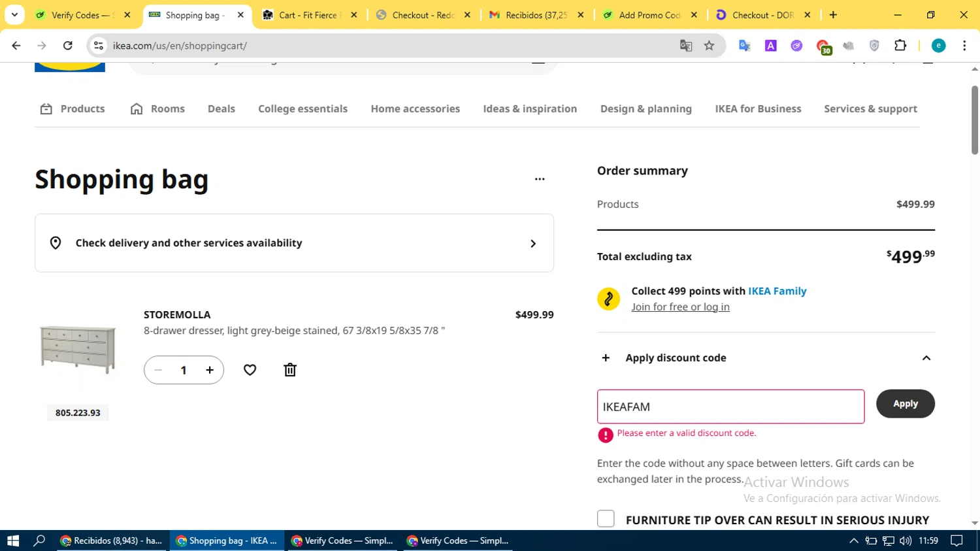Click the red error exclamation icon
The width and height of the screenshot is (980, 551).
606,435
